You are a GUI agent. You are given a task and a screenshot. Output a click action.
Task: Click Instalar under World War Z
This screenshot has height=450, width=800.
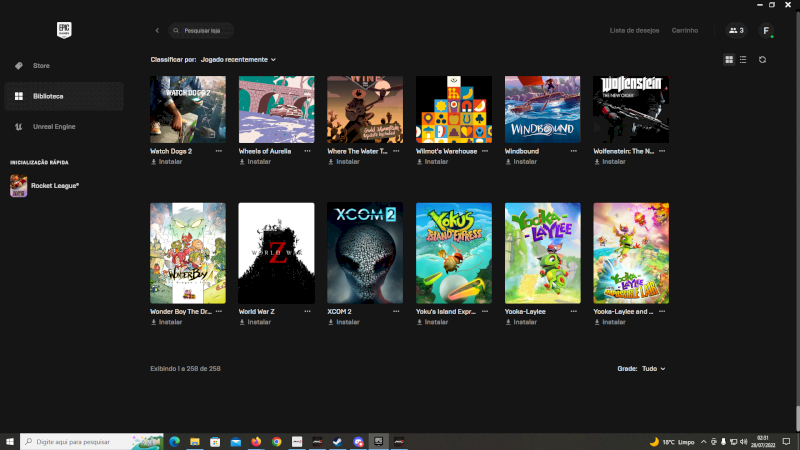255,322
